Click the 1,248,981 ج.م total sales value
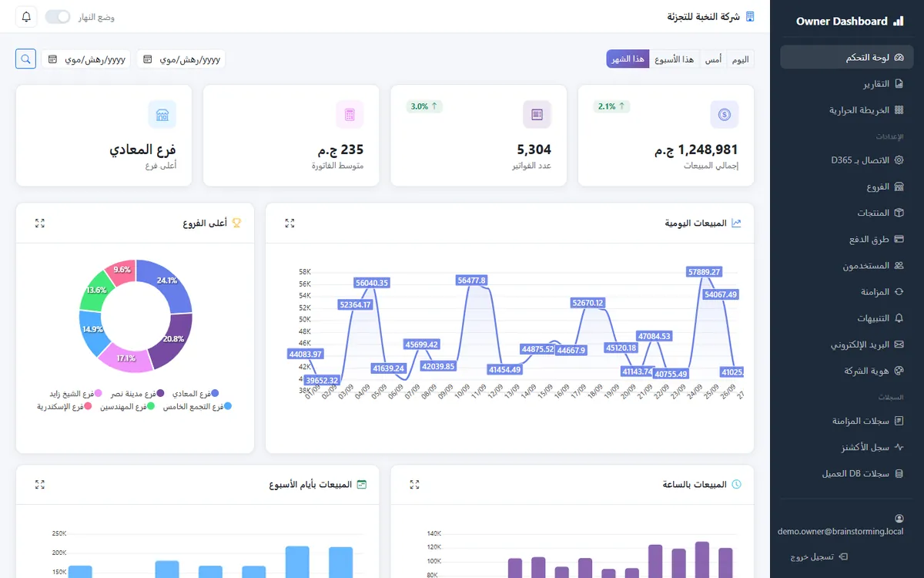The image size is (924, 578). 696,150
